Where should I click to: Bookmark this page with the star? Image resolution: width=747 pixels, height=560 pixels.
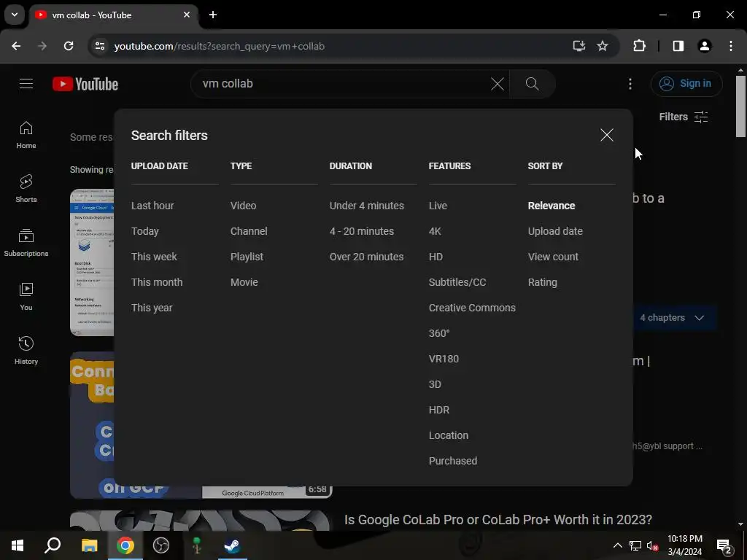coord(603,46)
